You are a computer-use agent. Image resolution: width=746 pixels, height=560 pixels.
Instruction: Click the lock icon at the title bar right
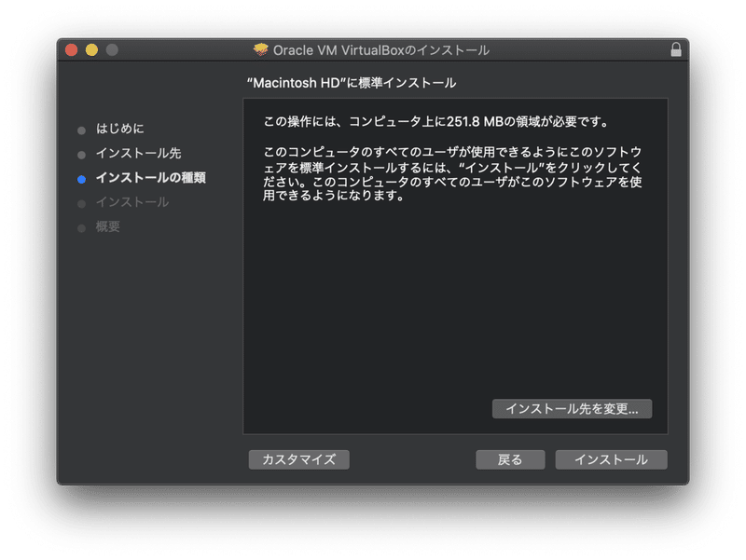coord(677,49)
